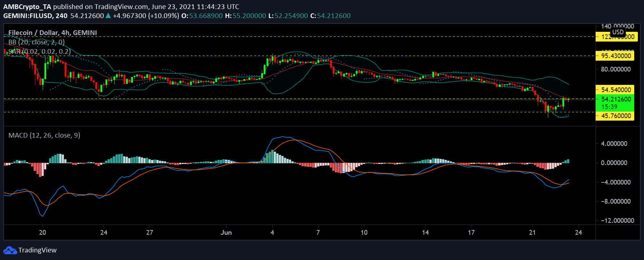Click the L:52.254900 low price value
Screen dimensions: 644x260
(x=289, y=16)
